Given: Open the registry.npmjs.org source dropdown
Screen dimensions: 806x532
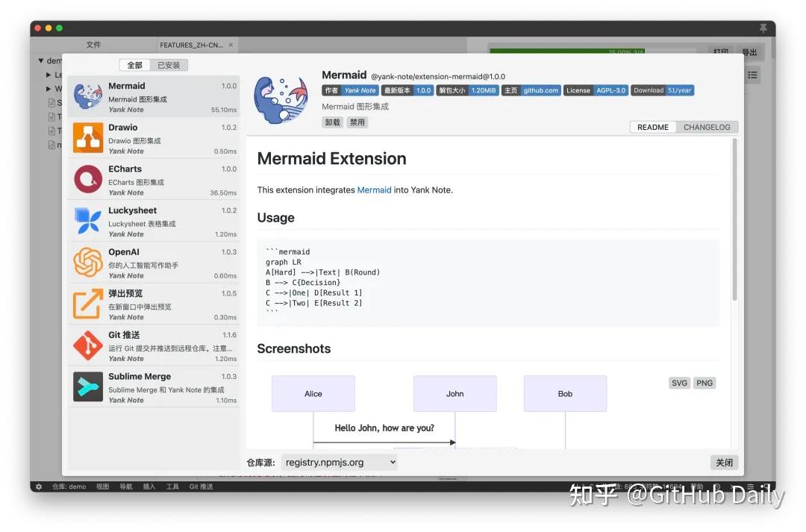Looking at the screenshot, I should point(340,463).
